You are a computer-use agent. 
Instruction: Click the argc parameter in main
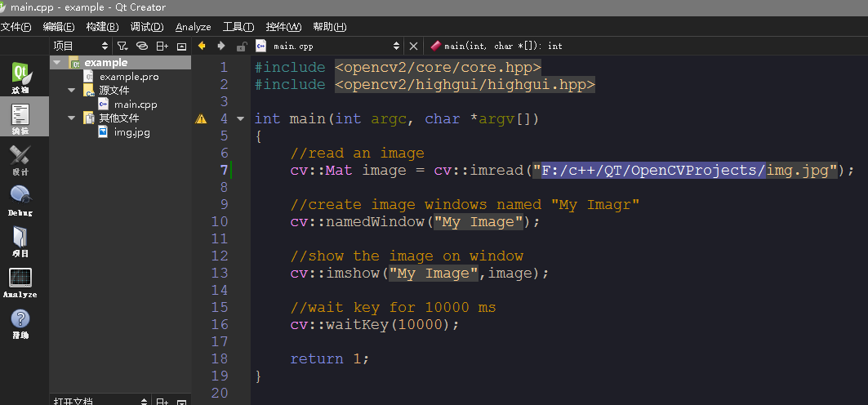(389, 119)
